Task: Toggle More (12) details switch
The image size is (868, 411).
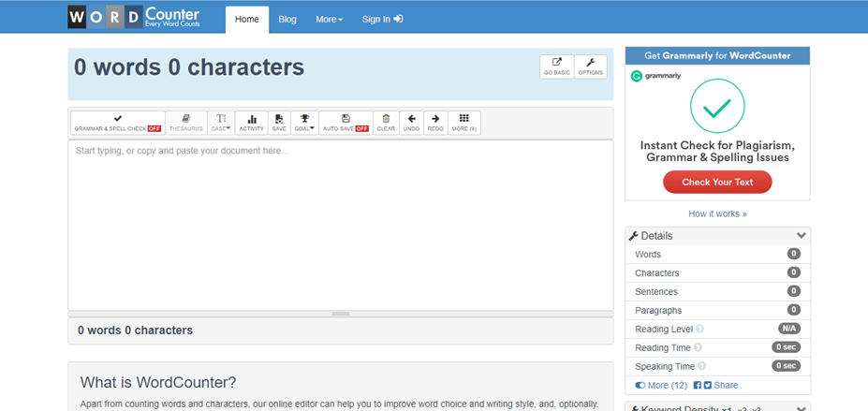Action: pyautogui.click(x=640, y=385)
